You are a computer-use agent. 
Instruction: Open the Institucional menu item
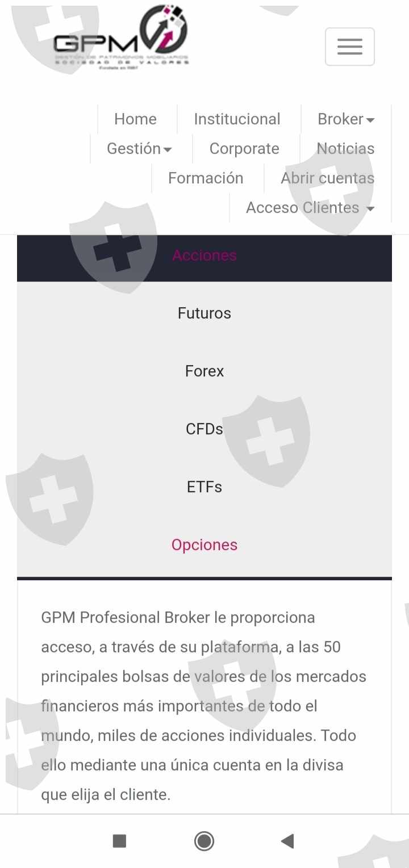(x=237, y=119)
